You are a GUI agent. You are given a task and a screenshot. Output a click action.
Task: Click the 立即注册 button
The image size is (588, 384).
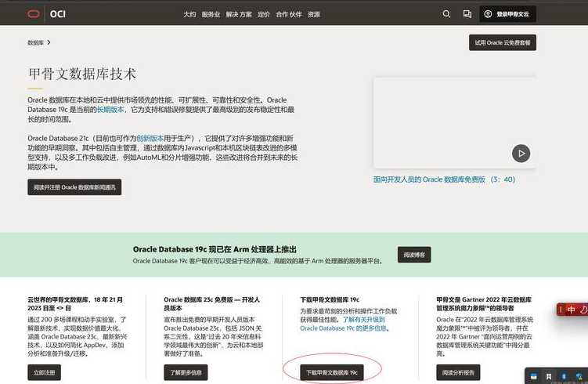coord(44,372)
